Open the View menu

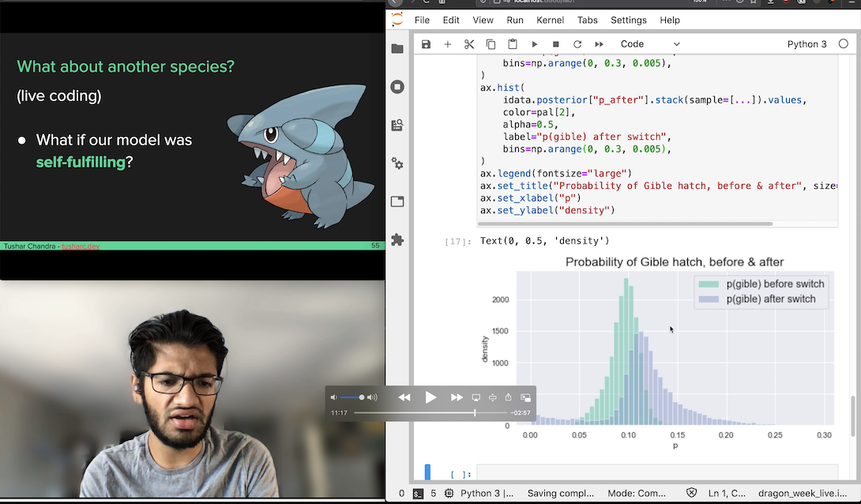[x=483, y=20]
